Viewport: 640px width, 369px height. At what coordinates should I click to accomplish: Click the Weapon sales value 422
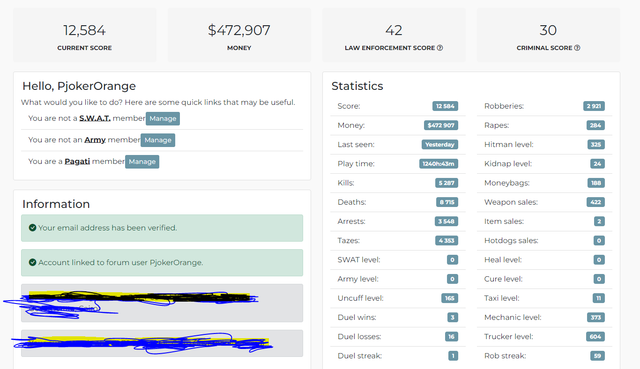[596, 202]
